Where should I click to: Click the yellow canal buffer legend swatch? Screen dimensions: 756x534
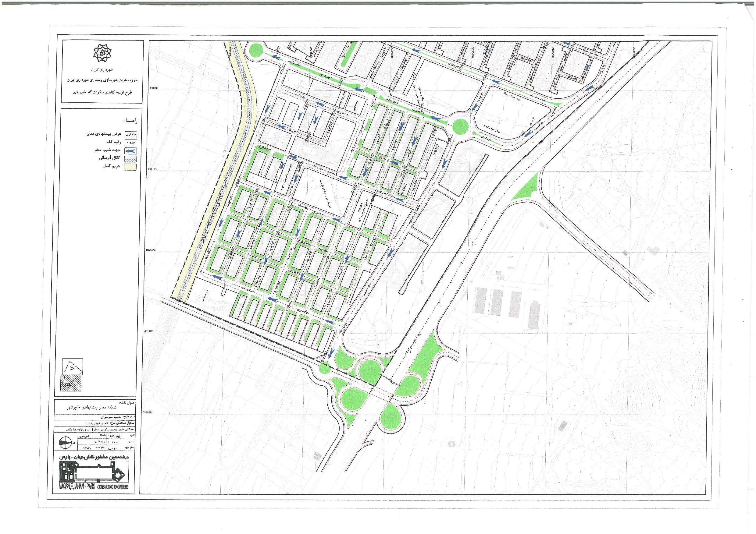[x=130, y=167]
